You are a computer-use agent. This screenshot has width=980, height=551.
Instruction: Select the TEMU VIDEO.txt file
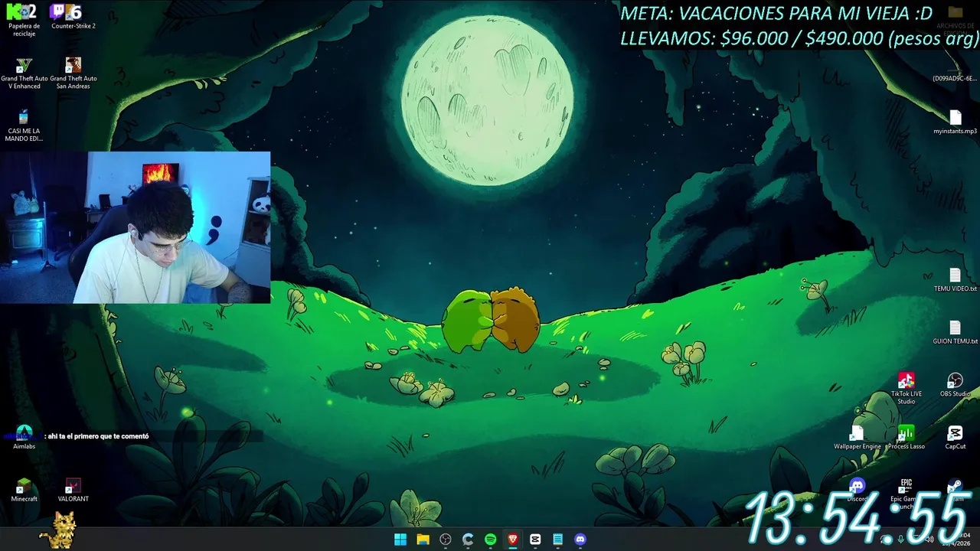coord(955,280)
